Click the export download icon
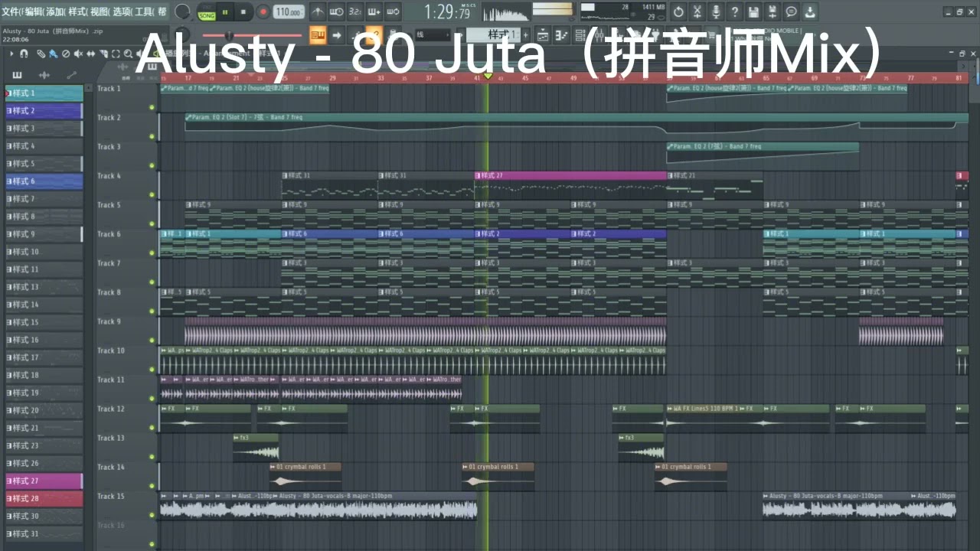 pos(810,12)
